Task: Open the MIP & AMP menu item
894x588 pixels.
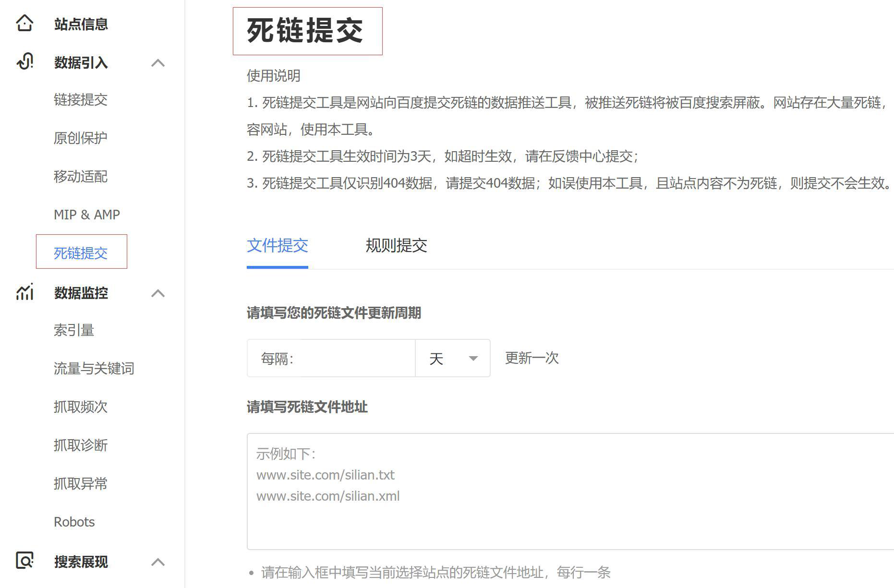Action: 87,215
